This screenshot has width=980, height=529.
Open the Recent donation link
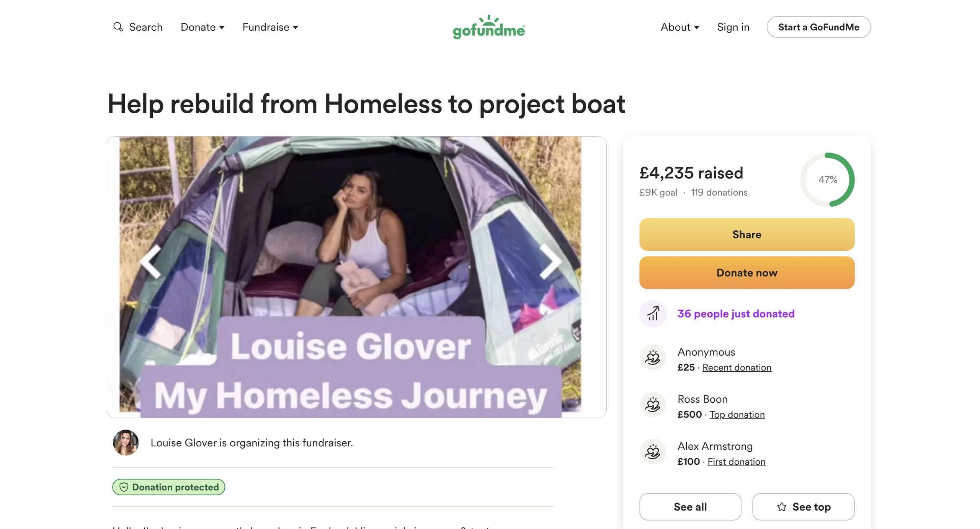[737, 367]
